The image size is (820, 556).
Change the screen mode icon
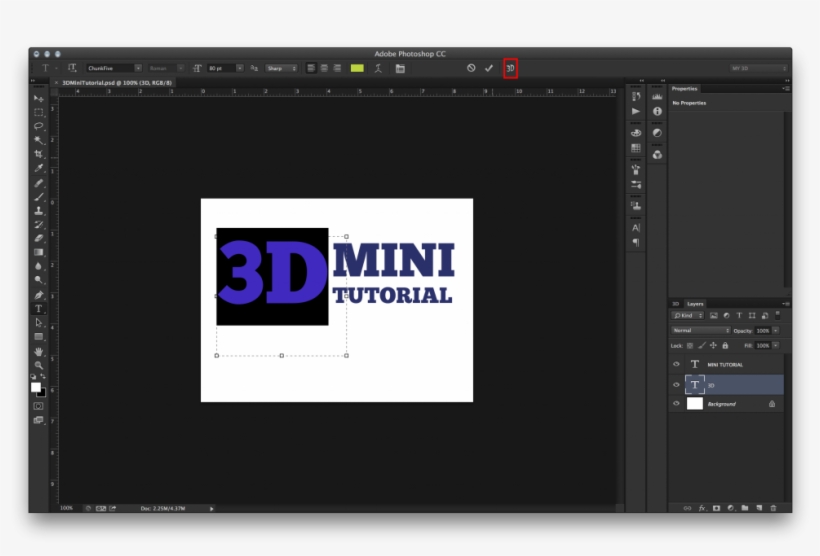pos(38,420)
